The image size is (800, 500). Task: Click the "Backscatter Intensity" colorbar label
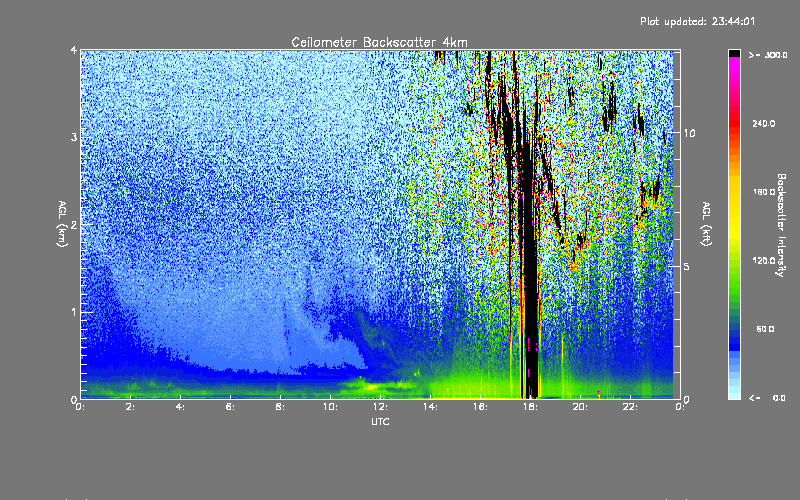pos(781,225)
